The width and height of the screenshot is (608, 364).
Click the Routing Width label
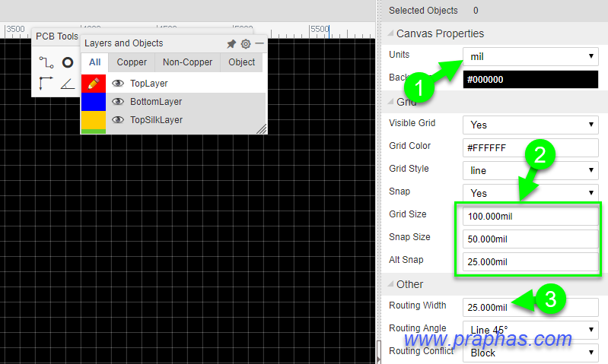click(418, 305)
